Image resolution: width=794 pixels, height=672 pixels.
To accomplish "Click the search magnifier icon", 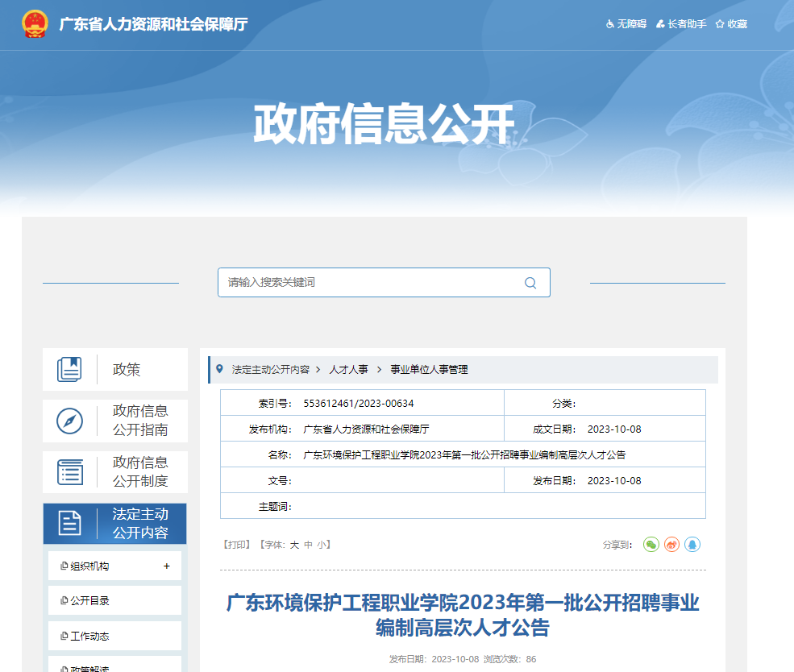I will coord(530,283).
